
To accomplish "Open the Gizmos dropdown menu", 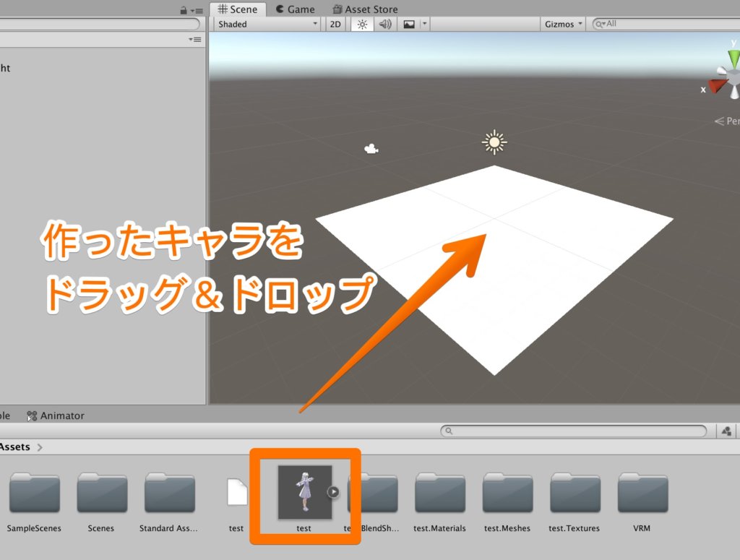I will [x=562, y=24].
